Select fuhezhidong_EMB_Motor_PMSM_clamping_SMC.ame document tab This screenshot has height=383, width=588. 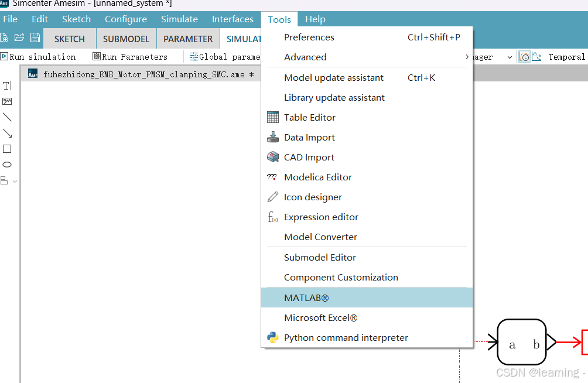pyautogui.click(x=141, y=74)
